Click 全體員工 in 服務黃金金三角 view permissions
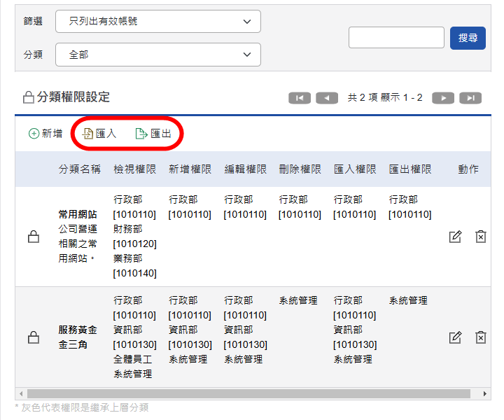Image resolution: width=504 pixels, height=420 pixels. [x=133, y=359]
